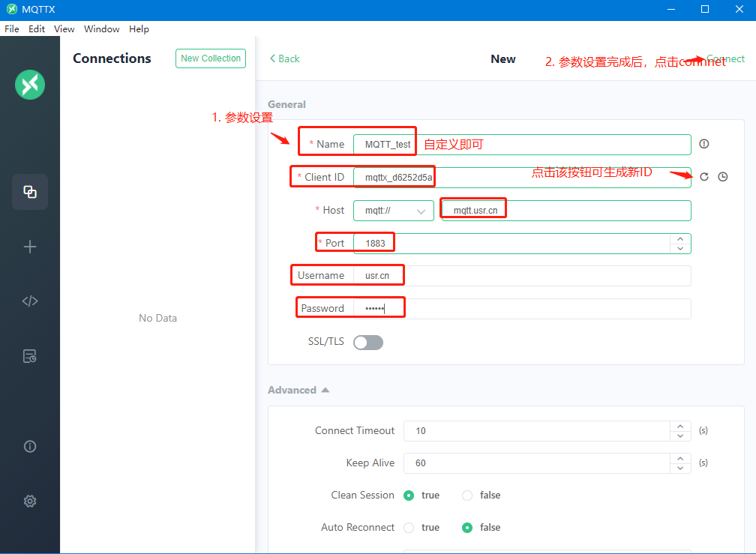
Task: Open the mqtt:// protocol dropdown
Action: pos(394,211)
